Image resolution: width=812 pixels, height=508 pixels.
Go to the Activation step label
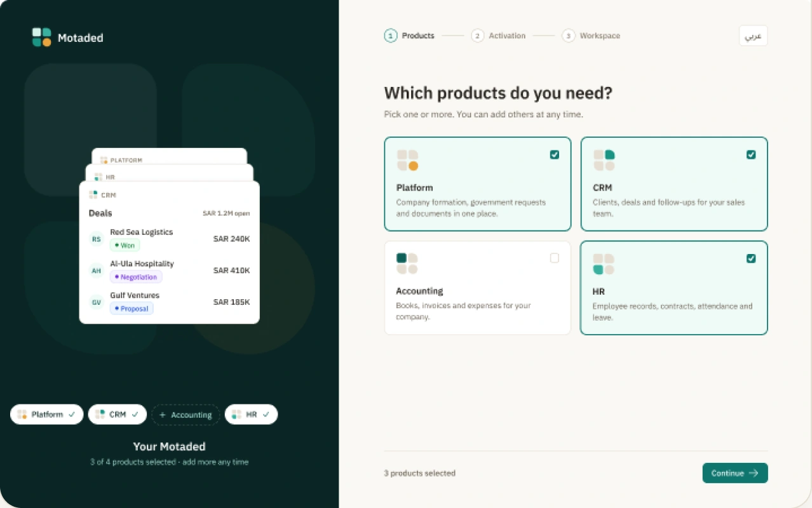tap(507, 36)
